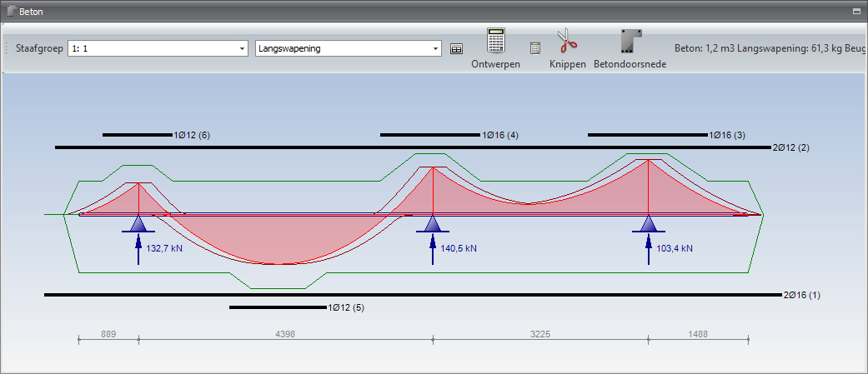Viewport: 868px width, 374px height.
Task: Click the 1Ø16 (4) bar label
Action: tap(500, 135)
